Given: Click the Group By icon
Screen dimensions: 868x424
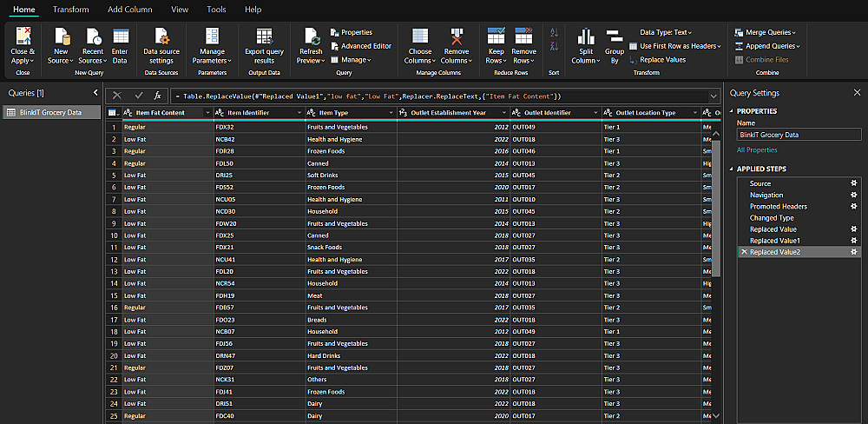Looking at the screenshot, I should pyautogui.click(x=615, y=36).
